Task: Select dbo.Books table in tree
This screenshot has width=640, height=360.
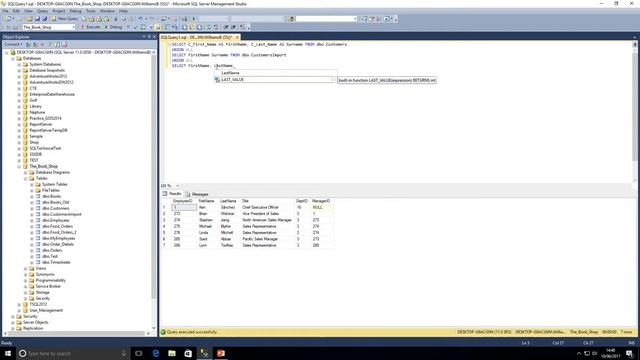Action: (51, 196)
